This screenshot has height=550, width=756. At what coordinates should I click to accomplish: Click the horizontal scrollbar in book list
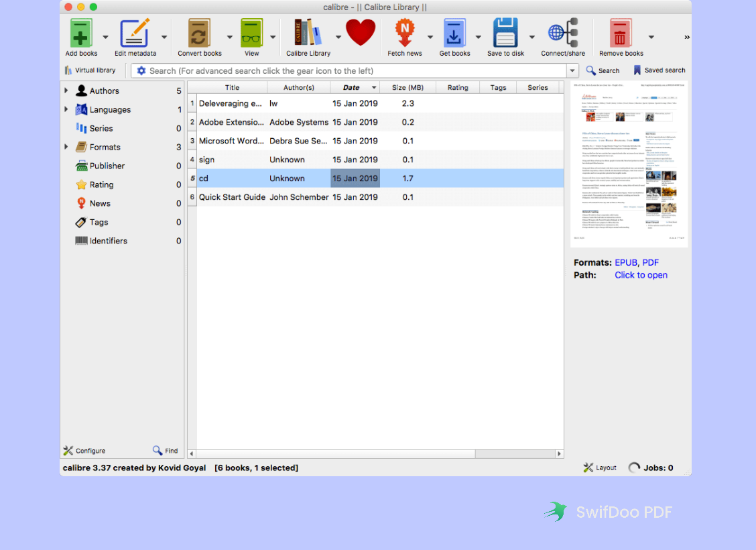coord(336,453)
